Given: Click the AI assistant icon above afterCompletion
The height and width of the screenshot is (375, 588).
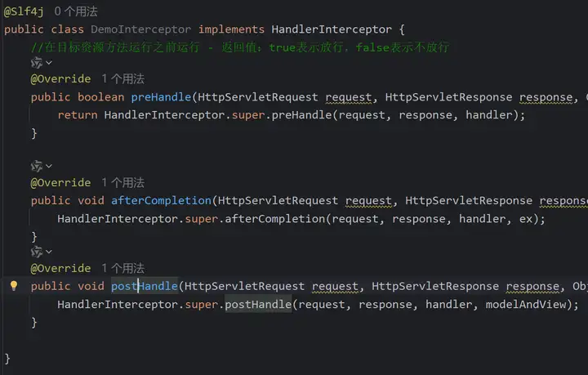Looking at the screenshot, I should [x=37, y=166].
